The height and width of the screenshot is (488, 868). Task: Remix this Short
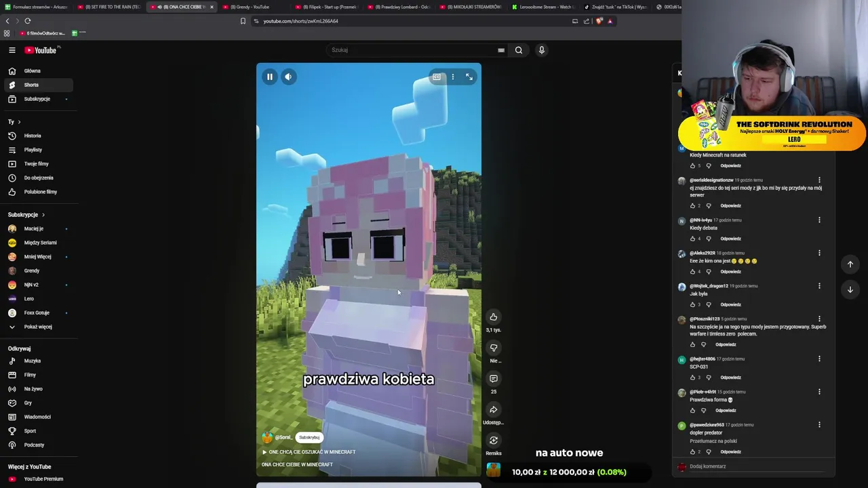coord(494,441)
